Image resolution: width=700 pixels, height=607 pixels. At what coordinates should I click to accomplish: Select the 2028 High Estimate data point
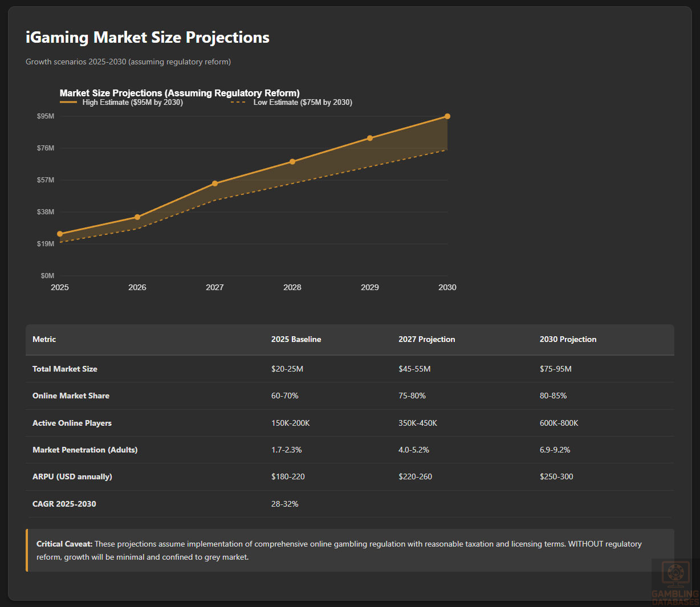(x=292, y=162)
